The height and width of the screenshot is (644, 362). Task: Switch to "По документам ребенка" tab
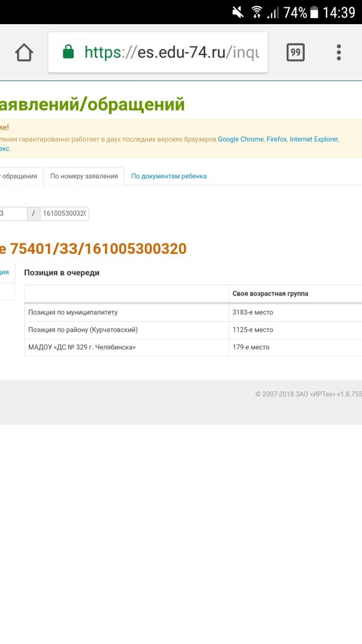[169, 176]
